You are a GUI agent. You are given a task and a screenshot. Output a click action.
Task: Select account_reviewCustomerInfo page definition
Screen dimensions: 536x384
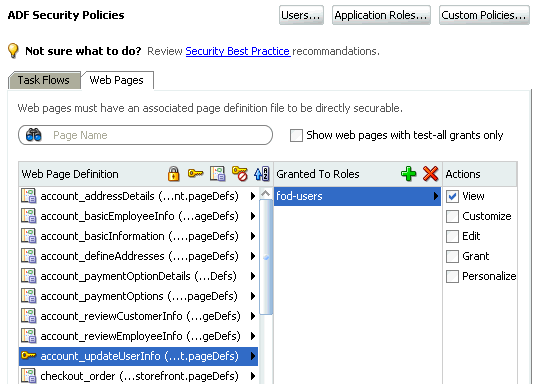[138, 316]
